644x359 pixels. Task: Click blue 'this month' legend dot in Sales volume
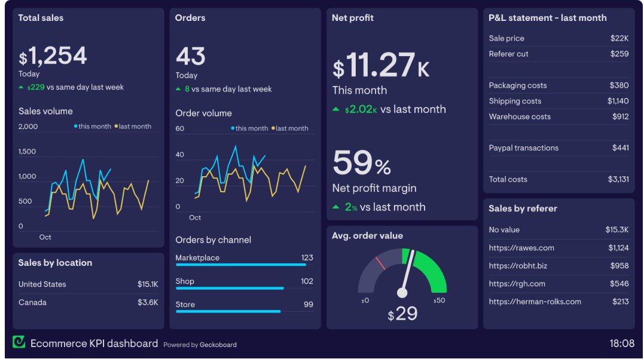coord(75,127)
